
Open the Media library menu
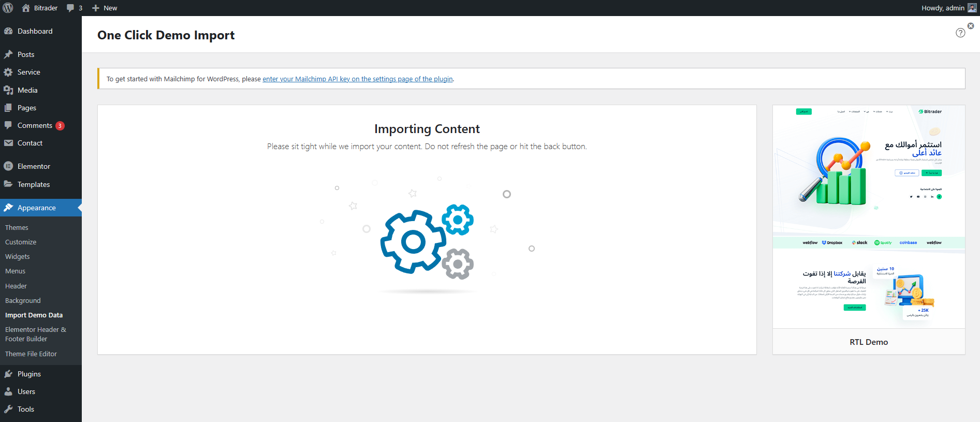coord(27,90)
